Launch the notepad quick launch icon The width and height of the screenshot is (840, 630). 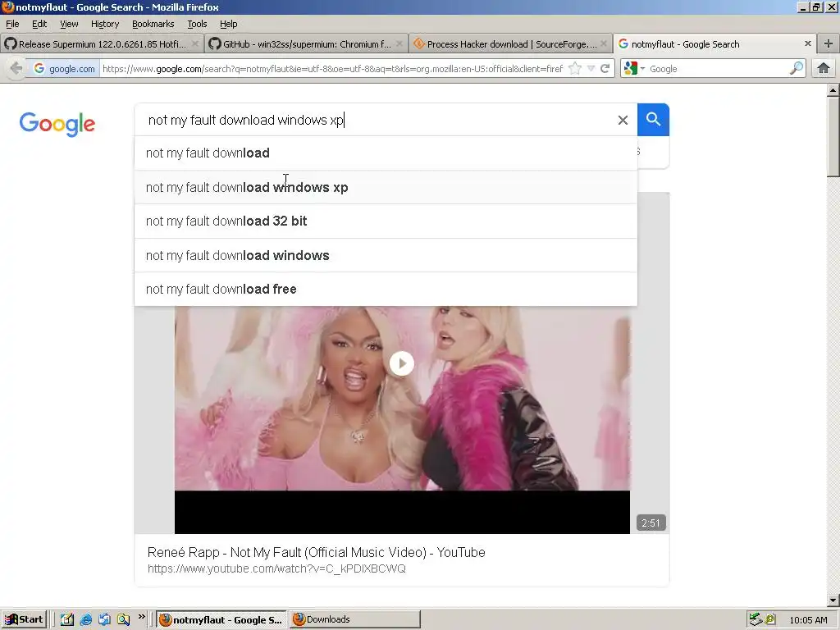[67, 619]
